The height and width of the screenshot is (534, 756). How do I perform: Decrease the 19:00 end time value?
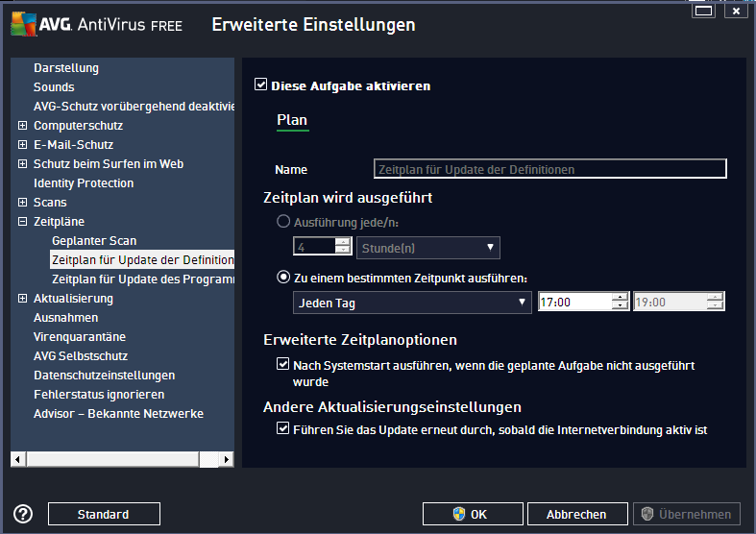point(715,305)
